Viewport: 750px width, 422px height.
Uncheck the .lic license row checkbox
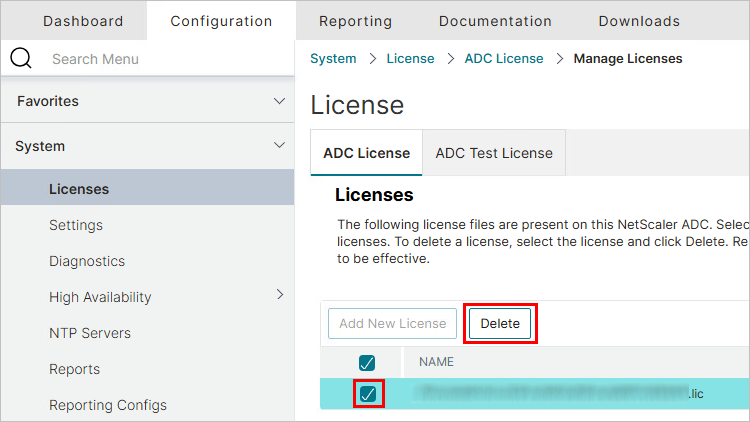coord(367,394)
